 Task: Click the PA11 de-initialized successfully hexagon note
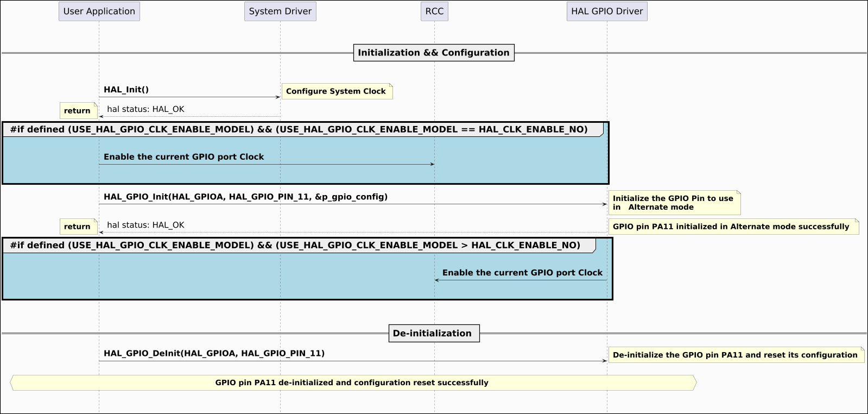pyautogui.click(x=353, y=382)
